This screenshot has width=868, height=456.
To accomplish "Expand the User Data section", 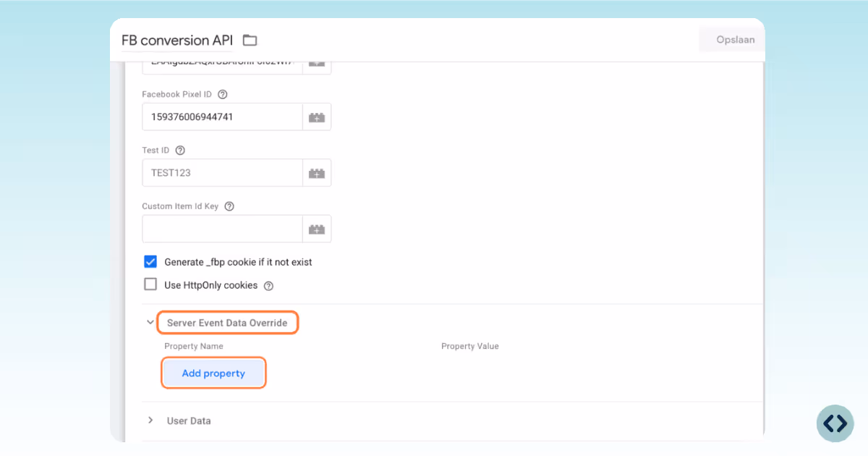I will point(150,421).
